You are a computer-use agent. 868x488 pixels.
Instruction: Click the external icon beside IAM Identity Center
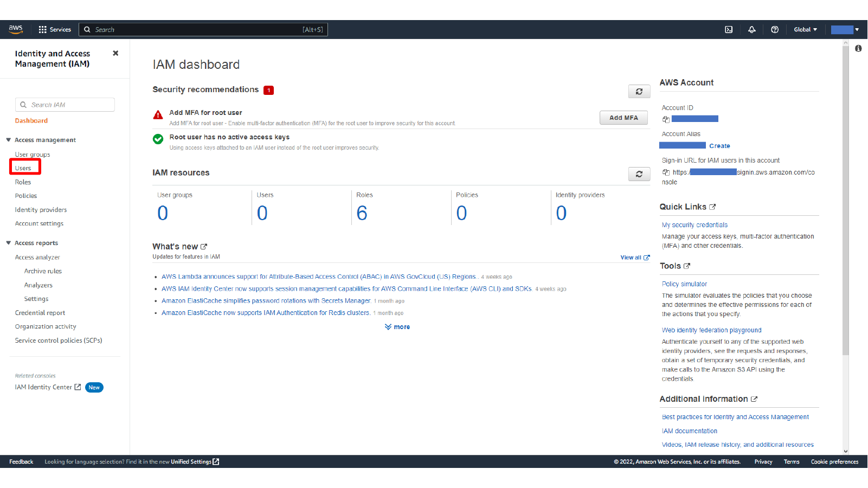(78, 387)
